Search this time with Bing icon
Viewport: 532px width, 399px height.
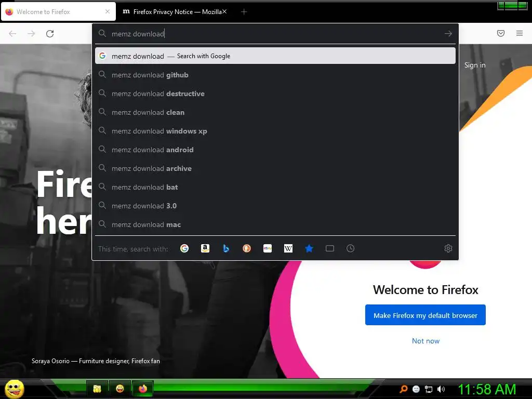pos(226,248)
